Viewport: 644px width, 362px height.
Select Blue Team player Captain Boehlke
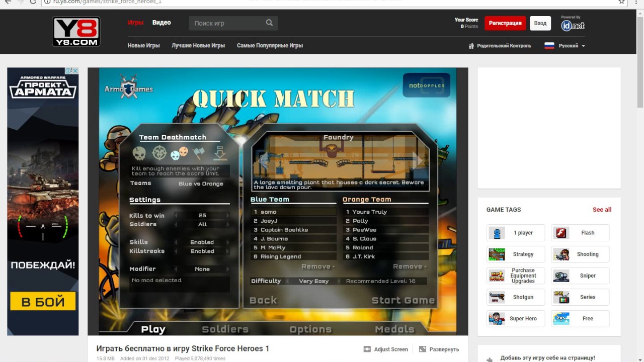(294, 230)
